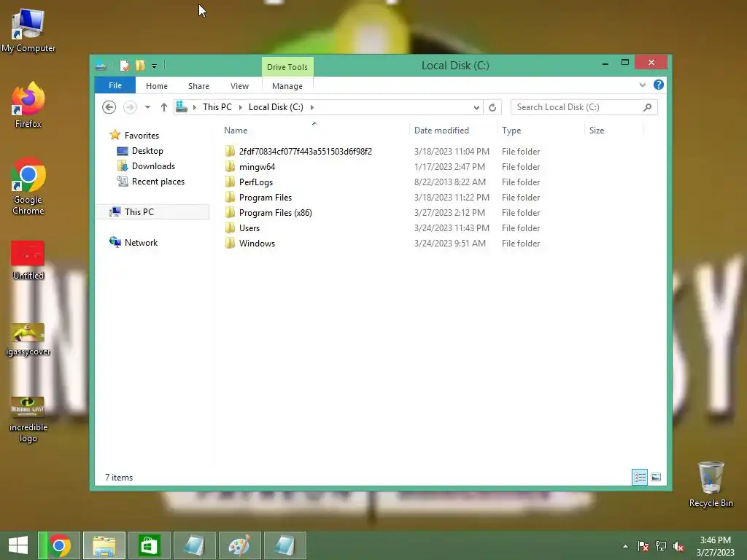Viewport: 747px width, 560px height.
Task: Select Favorites in the navigation pane
Action: pyautogui.click(x=135, y=135)
